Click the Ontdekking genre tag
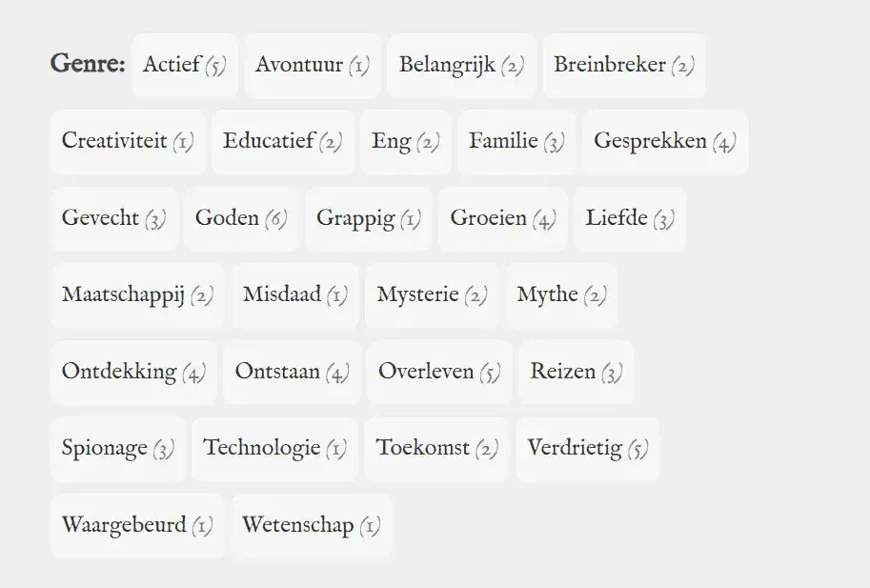Viewport: 870px width, 588px height. coord(133,372)
